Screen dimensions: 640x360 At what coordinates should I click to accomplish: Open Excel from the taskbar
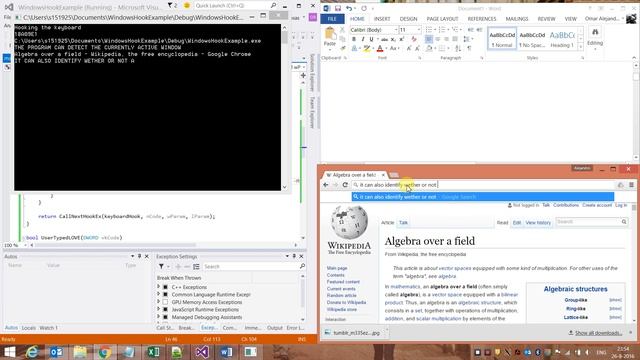153,352
